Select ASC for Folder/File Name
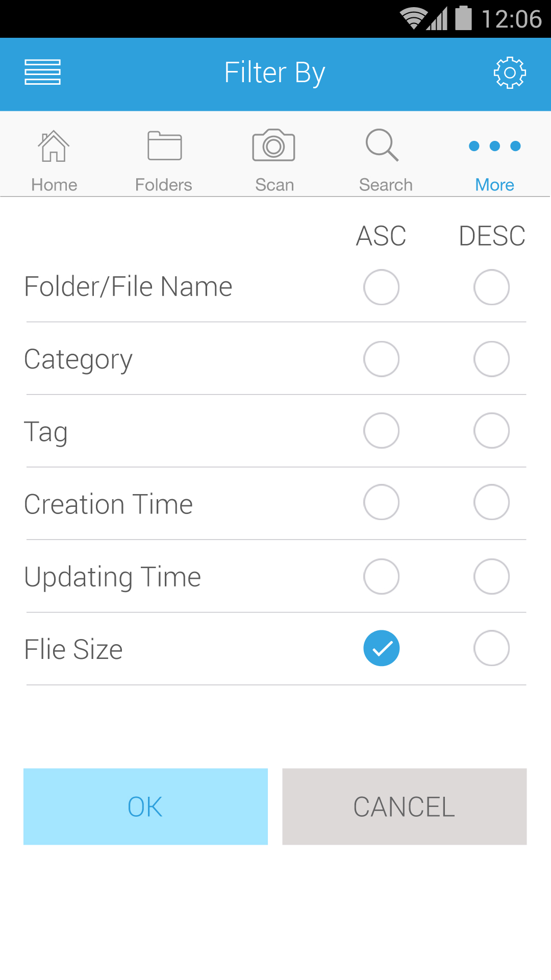551x980 pixels. click(x=381, y=287)
